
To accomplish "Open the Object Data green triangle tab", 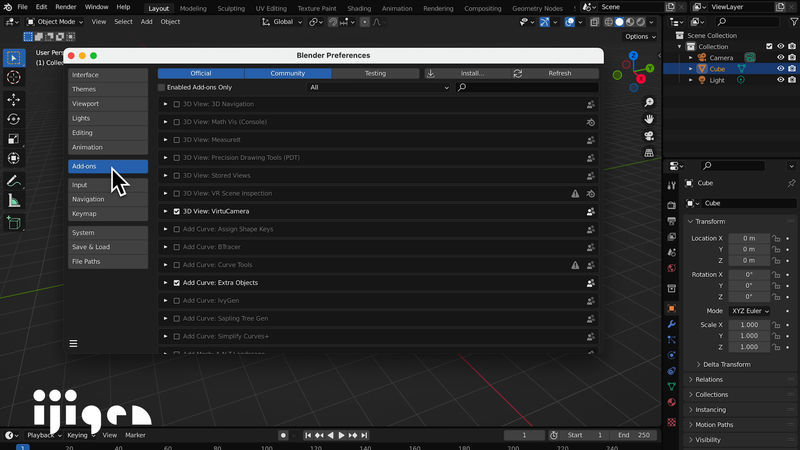I will pos(671,387).
